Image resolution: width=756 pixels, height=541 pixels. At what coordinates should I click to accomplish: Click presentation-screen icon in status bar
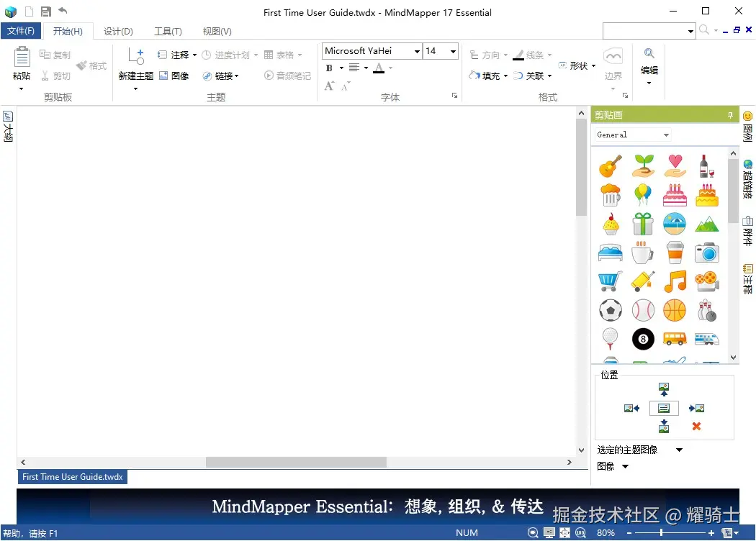549,533
